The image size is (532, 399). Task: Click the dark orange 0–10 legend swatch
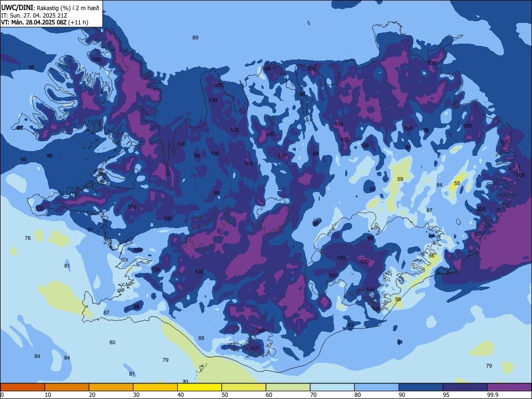click(22, 387)
